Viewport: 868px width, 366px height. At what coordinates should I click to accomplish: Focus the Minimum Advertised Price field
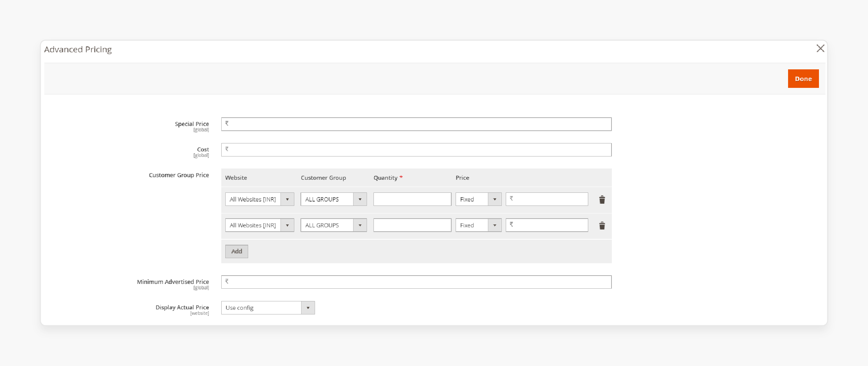(416, 282)
